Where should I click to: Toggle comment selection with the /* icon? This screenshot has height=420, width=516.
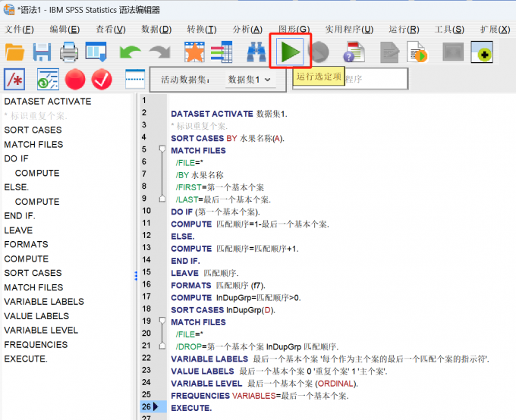click(x=14, y=80)
